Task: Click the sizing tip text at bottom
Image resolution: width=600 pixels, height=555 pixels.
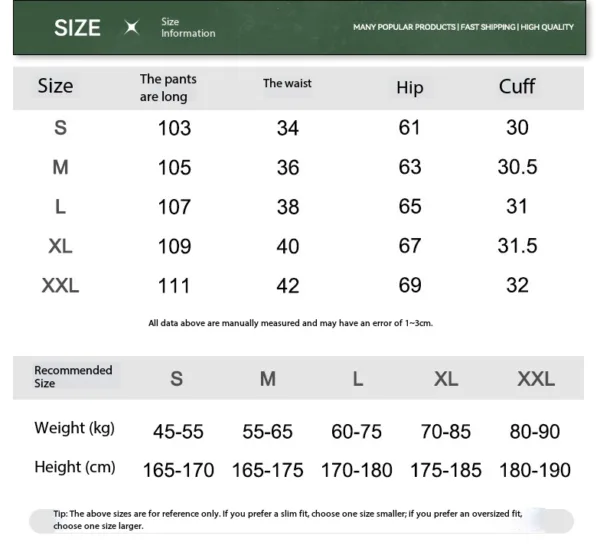Action: tap(288, 519)
